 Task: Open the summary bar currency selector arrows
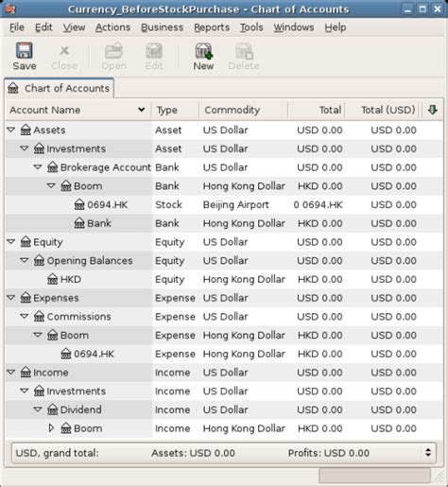(428, 453)
